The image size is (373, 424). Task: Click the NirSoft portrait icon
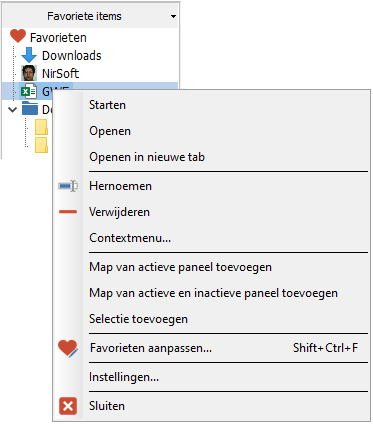coord(29,73)
